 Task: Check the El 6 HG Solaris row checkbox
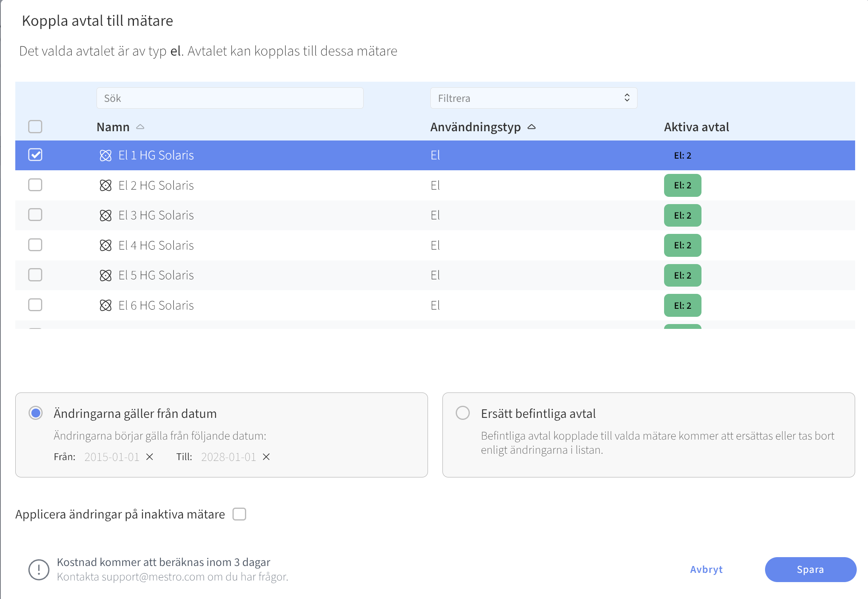tap(35, 305)
